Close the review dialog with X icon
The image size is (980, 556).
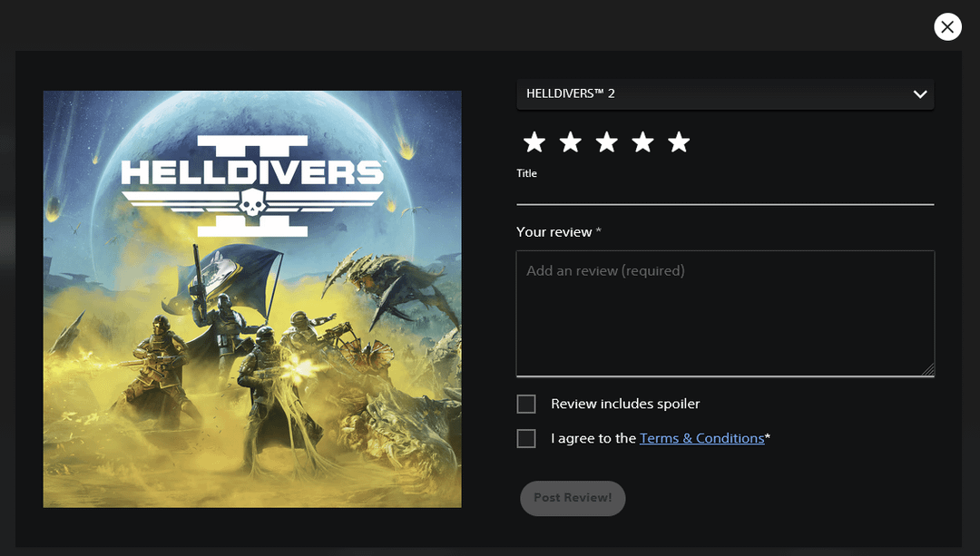click(947, 27)
